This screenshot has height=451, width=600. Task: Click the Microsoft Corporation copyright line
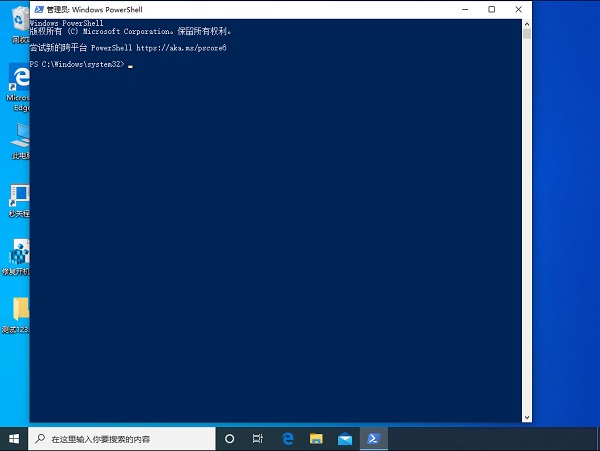point(130,31)
